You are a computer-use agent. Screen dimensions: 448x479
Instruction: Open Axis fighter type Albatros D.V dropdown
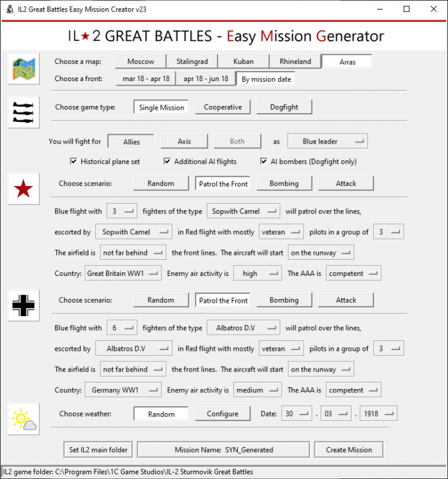point(243,328)
